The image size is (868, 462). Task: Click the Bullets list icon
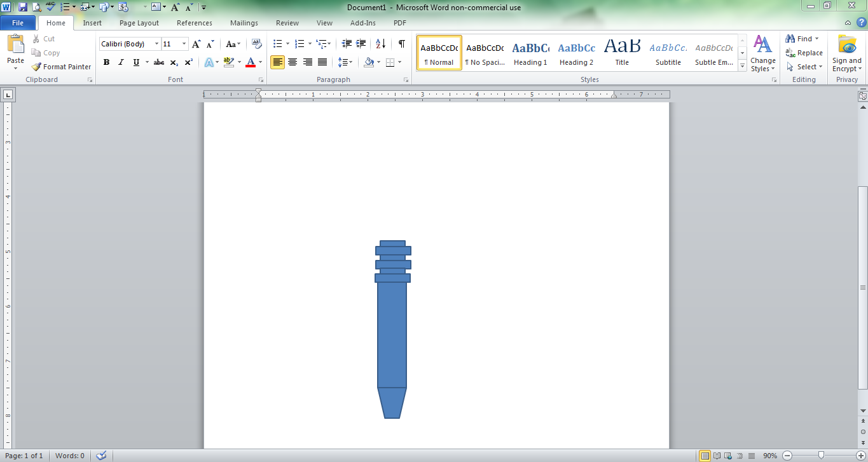click(277, 44)
